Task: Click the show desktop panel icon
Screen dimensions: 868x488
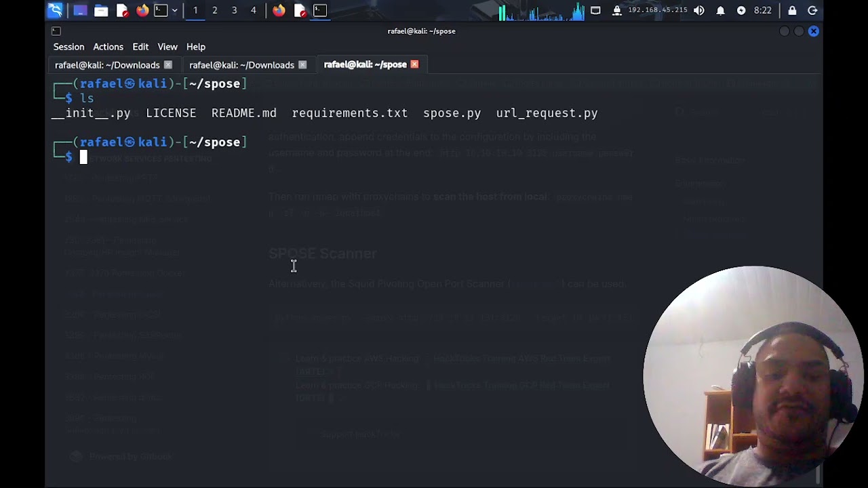Action: (80, 10)
